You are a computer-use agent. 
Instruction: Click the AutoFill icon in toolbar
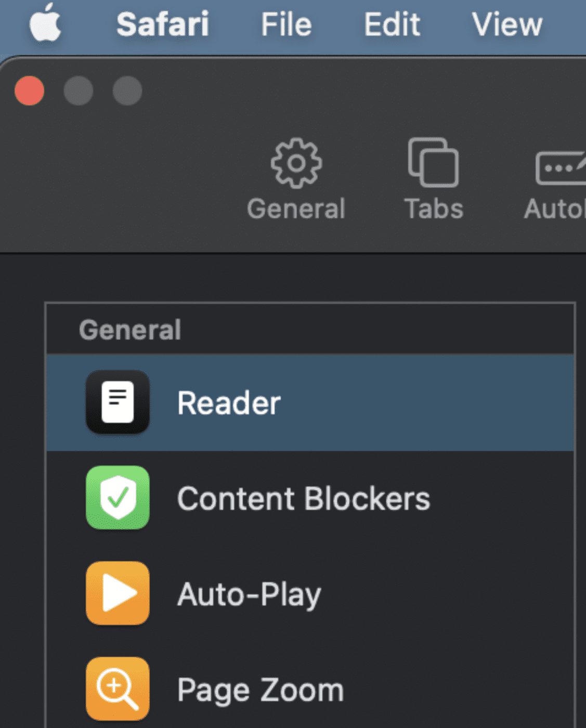pyautogui.click(x=561, y=167)
